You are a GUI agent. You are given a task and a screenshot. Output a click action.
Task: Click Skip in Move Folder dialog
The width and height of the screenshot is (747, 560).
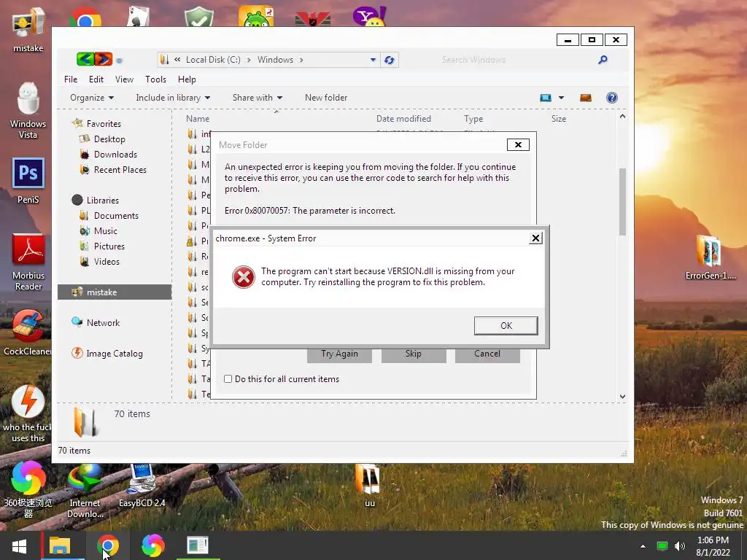(414, 354)
